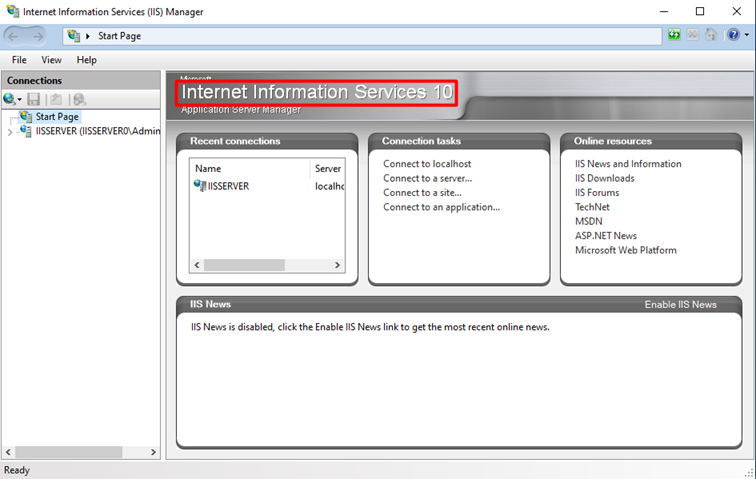756x479 pixels.
Task: Click the Stop icon in navigation bar
Action: [x=693, y=36]
